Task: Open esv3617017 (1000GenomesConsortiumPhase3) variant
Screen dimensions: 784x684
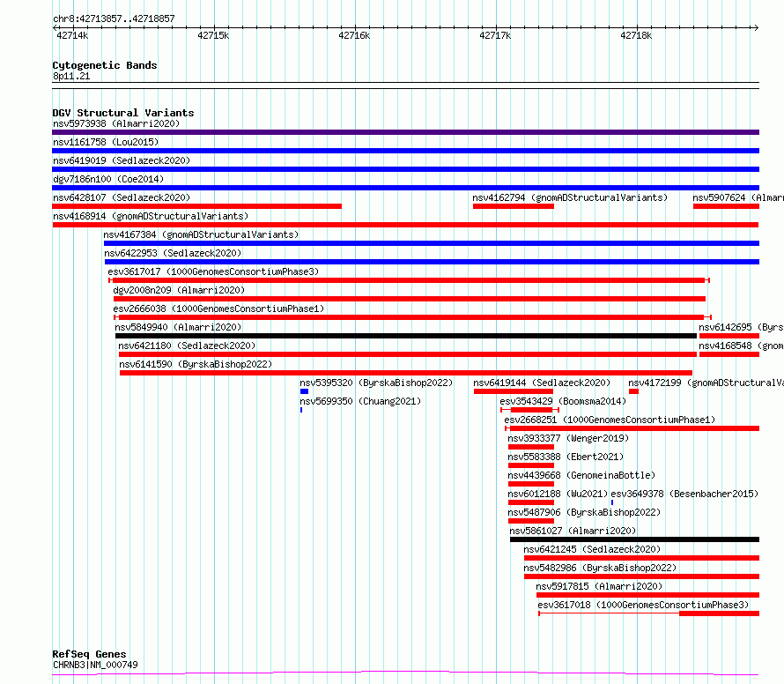Action: 213,271
